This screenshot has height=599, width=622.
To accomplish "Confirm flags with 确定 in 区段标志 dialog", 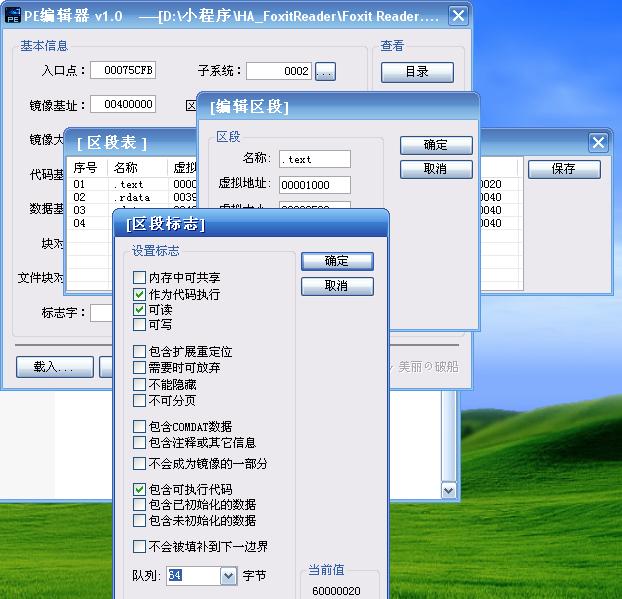I will tap(337, 261).
